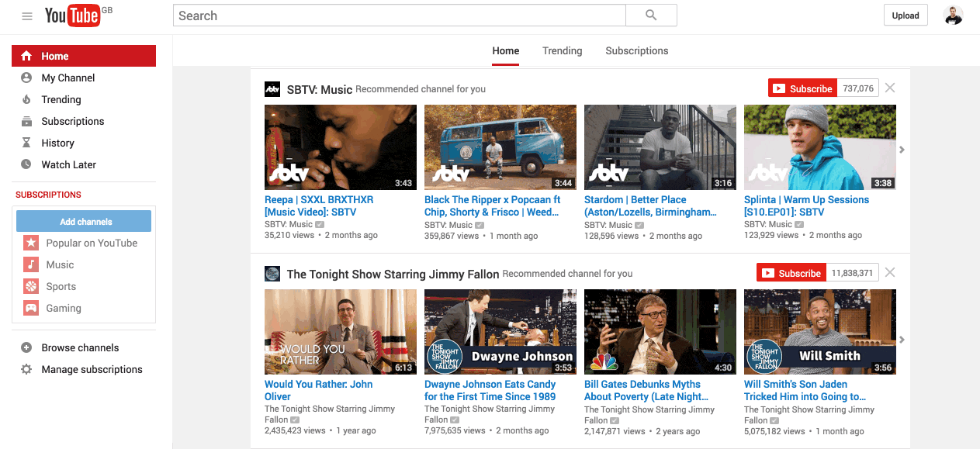Open the Reepa SXXL BRXTHXR video thumbnail
The width and height of the screenshot is (980, 449).
(x=341, y=147)
